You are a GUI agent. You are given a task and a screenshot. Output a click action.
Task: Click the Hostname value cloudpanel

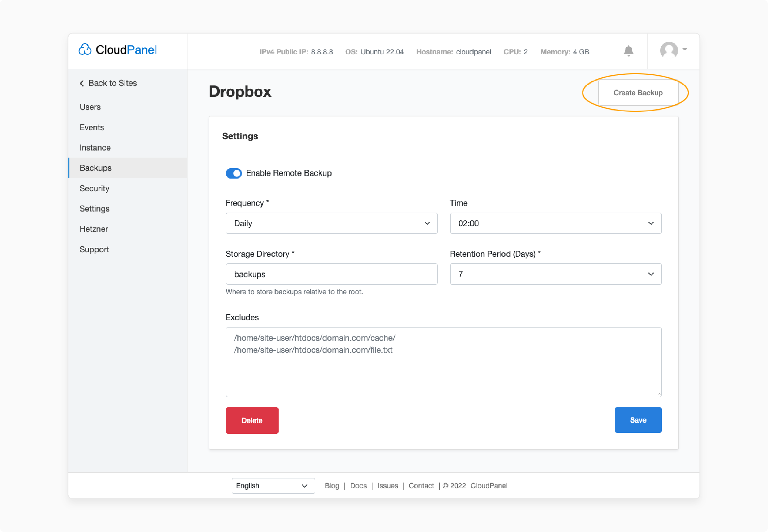click(x=473, y=52)
